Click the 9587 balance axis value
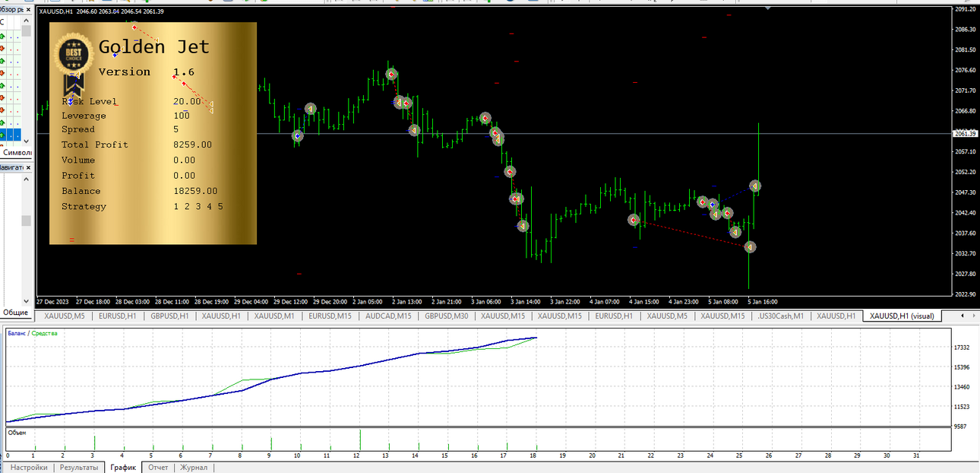Image resolution: width=980 pixels, height=473 pixels. point(960,427)
